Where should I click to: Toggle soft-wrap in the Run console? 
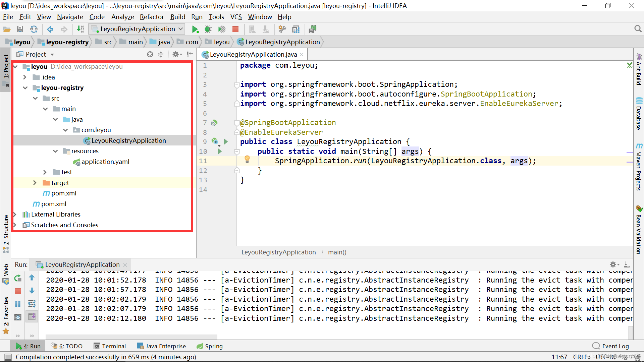click(x=32, y=304)
